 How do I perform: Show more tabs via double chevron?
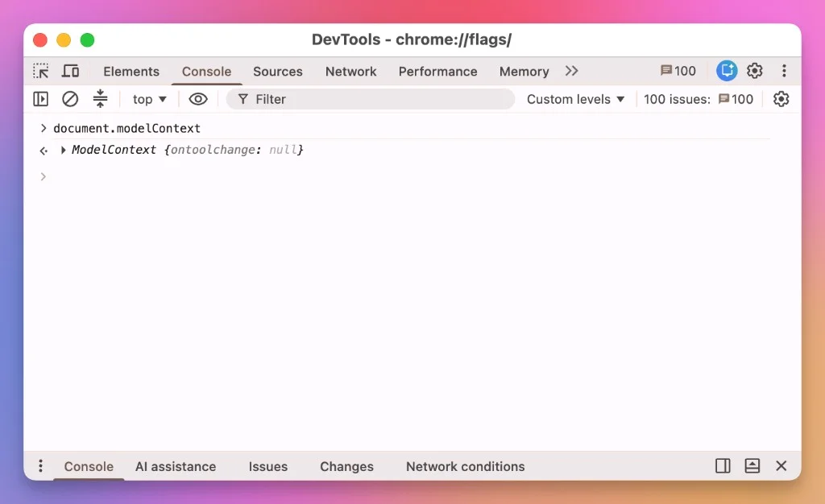tap(571, 71)
